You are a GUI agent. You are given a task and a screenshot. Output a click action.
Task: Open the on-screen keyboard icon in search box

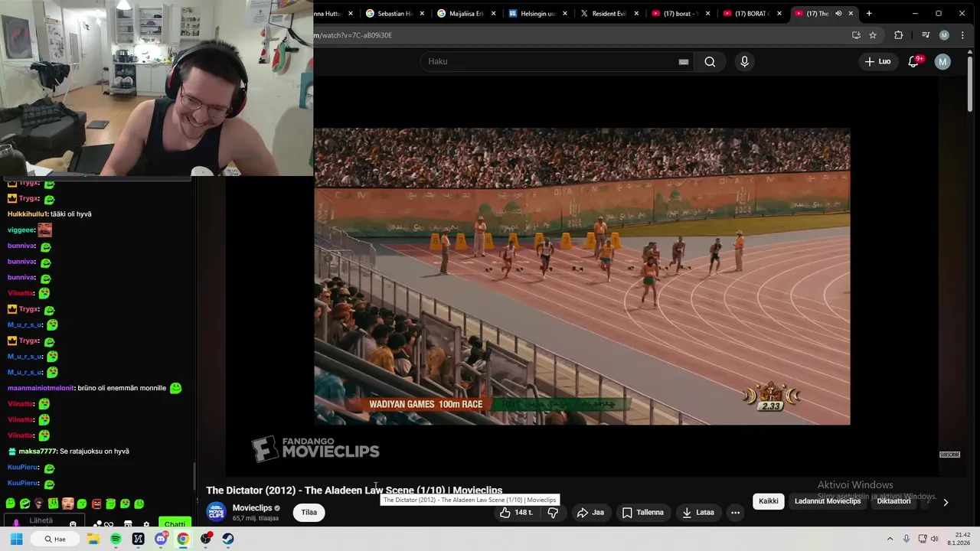684,62
